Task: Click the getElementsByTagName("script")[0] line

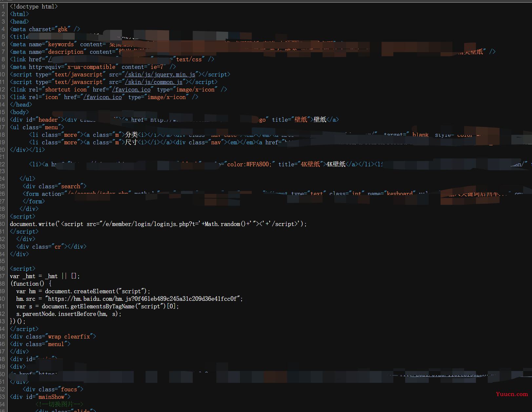Action: click(x=98, y=306)
